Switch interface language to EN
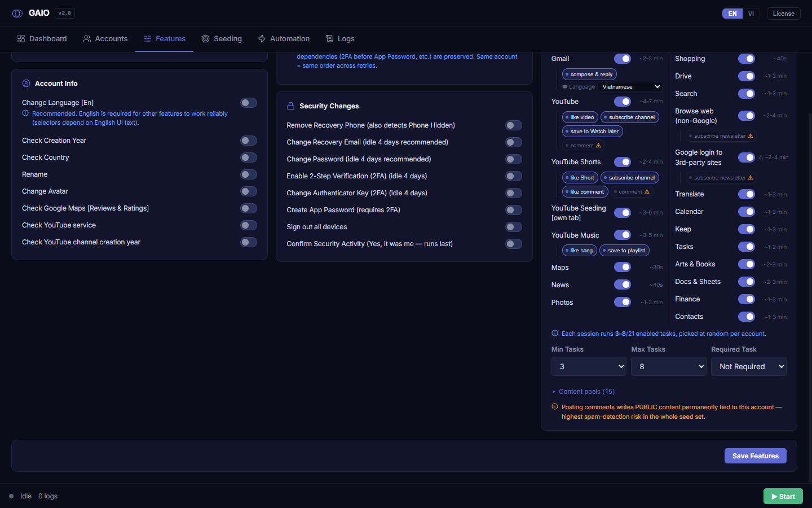The height and width of the screenshot is (508, 812). (x=732, y=14)
